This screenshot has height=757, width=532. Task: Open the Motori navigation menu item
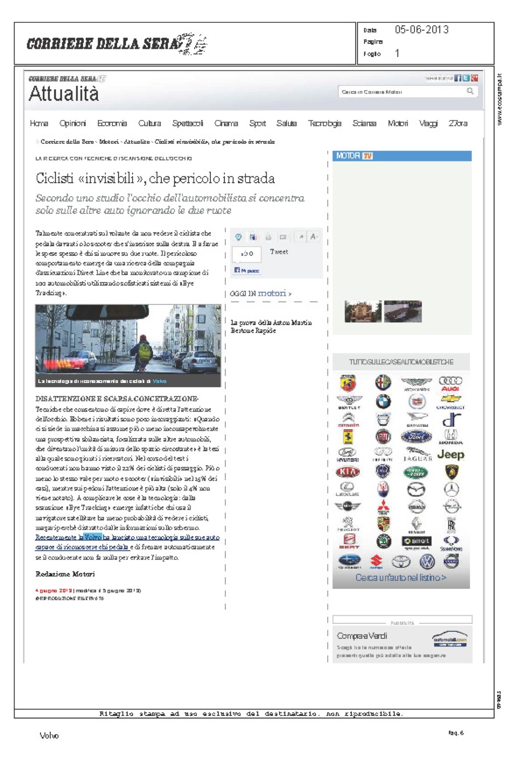pos(397,123)
